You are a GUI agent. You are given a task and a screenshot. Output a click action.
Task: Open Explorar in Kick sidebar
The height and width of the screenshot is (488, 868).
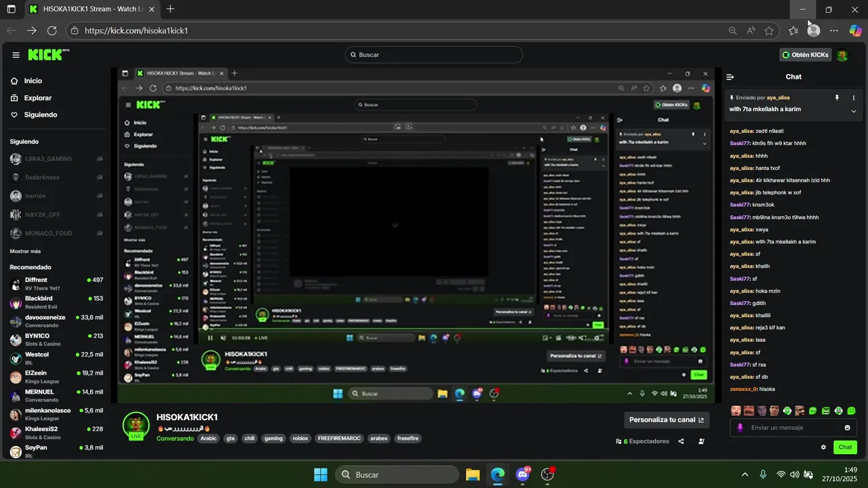click(32, 98)
